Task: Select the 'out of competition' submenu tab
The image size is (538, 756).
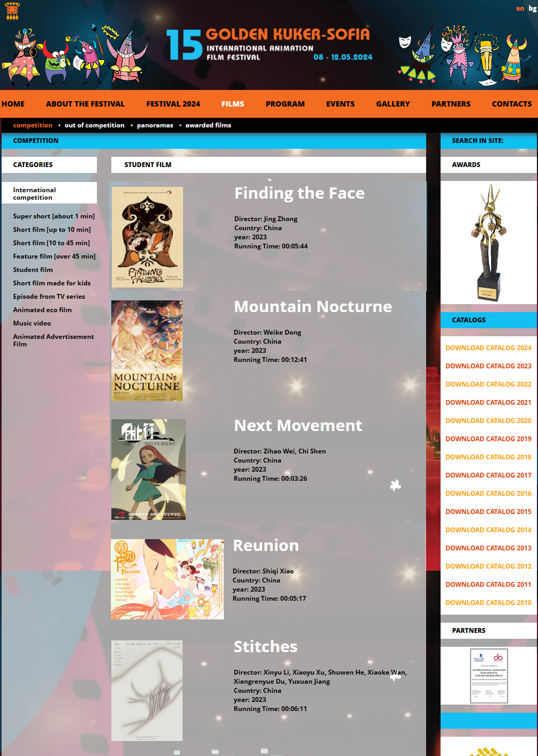Action: coord(94,125)
